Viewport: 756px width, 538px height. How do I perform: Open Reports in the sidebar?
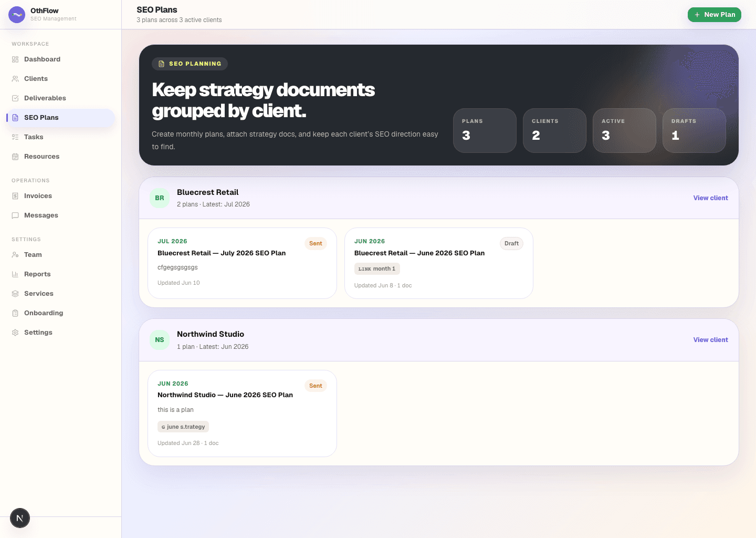(x=60, y=274)
